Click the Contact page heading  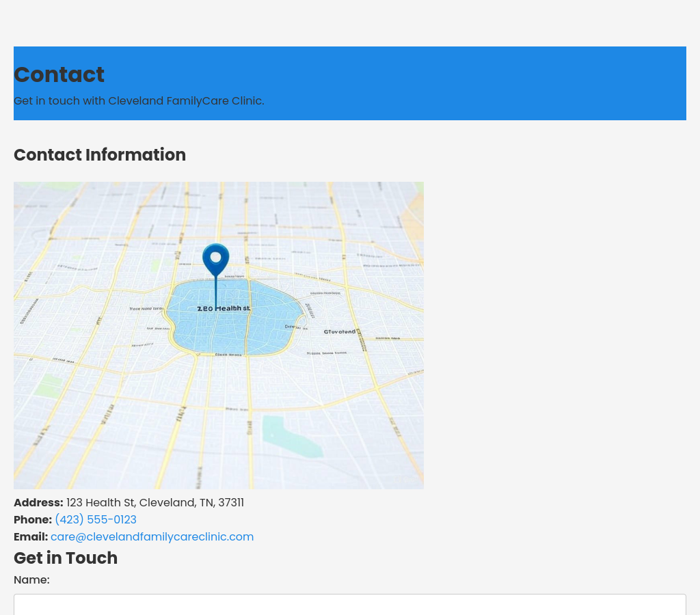tap(59, 74)
